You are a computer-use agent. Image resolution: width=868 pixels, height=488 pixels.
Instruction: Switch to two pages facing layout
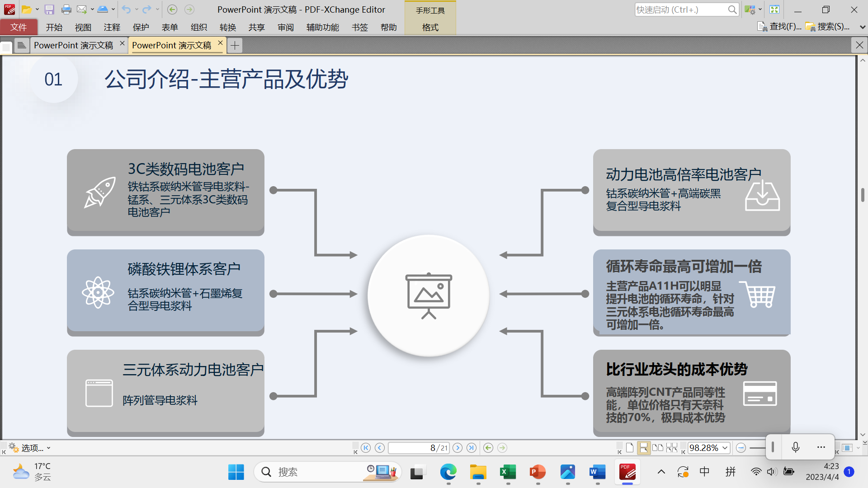pyautogui.click(x=658, y=448)
